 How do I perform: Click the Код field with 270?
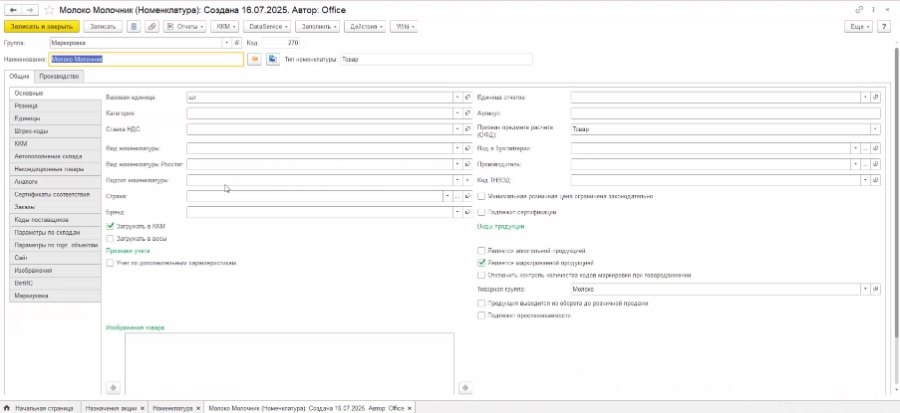(281, 43)
